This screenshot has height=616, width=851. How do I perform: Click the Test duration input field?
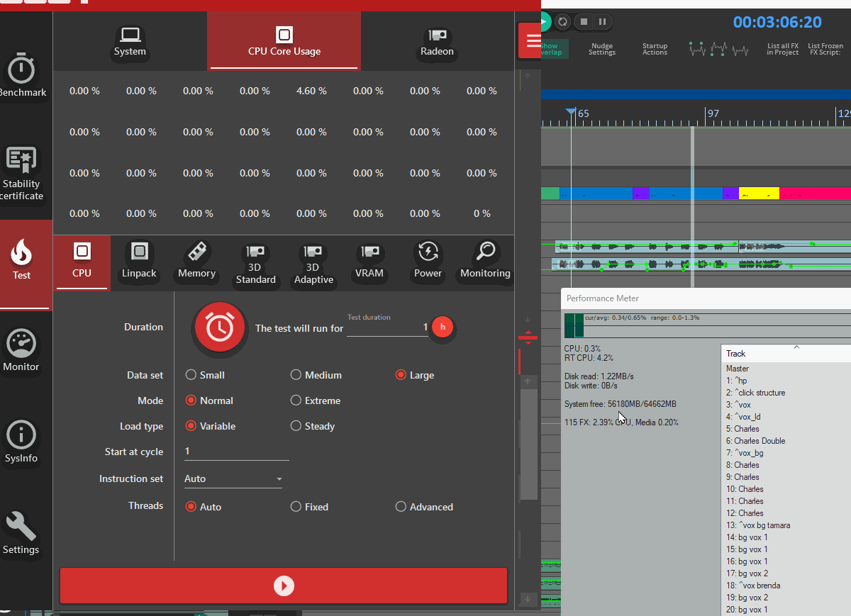387,327
